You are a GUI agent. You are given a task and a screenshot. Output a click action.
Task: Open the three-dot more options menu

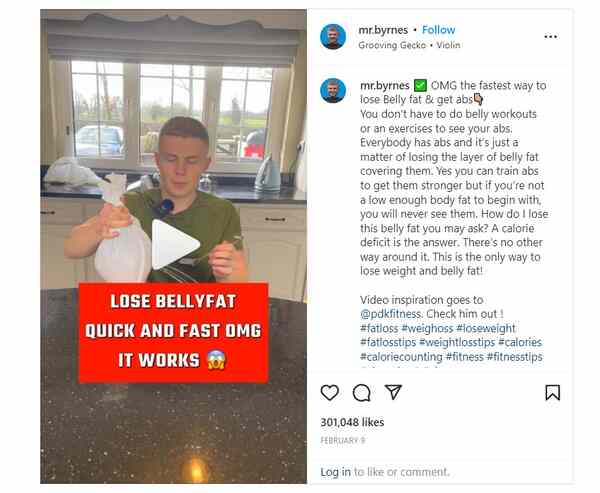[551, 37]
